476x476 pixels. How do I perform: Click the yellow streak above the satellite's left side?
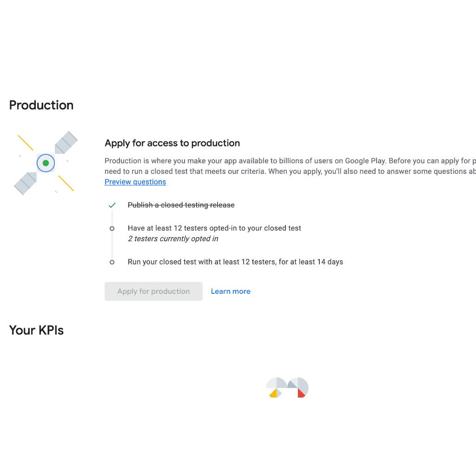point(26,143)
